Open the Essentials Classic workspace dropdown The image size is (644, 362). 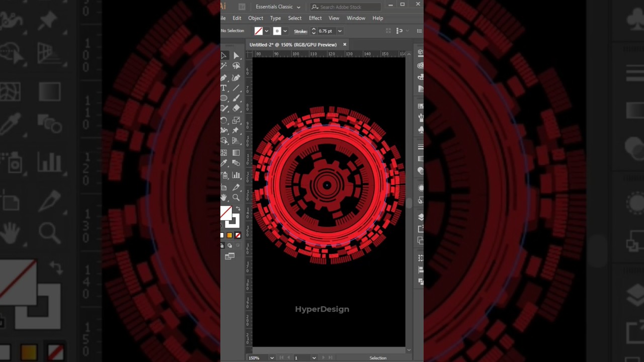(x=278, y=7)
